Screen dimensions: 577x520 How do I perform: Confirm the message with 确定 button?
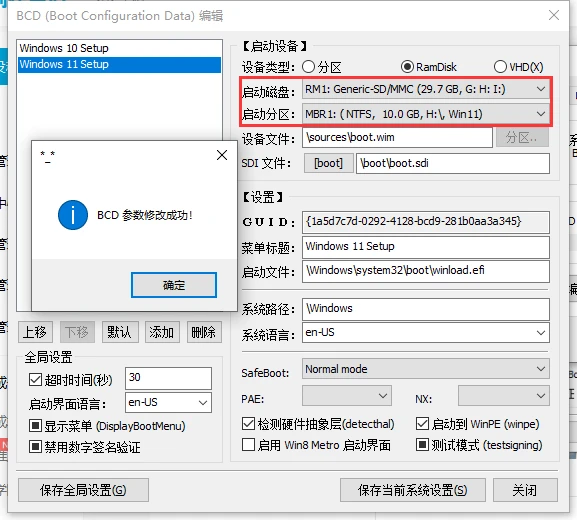coord(174,285)
